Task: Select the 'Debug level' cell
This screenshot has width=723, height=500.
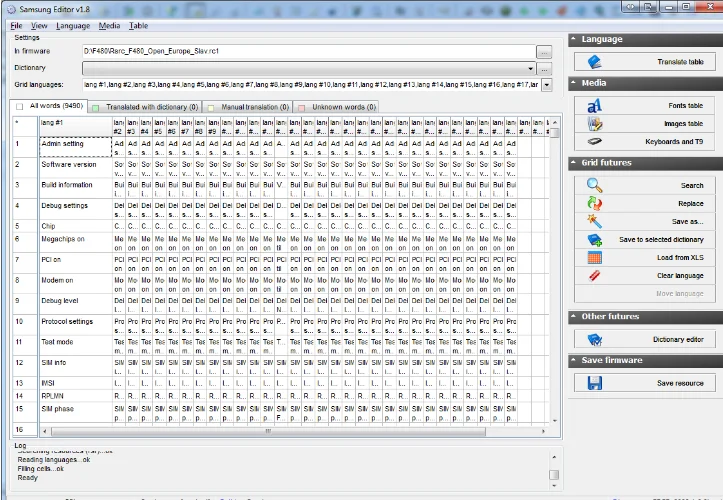Action: pos(76,304)
